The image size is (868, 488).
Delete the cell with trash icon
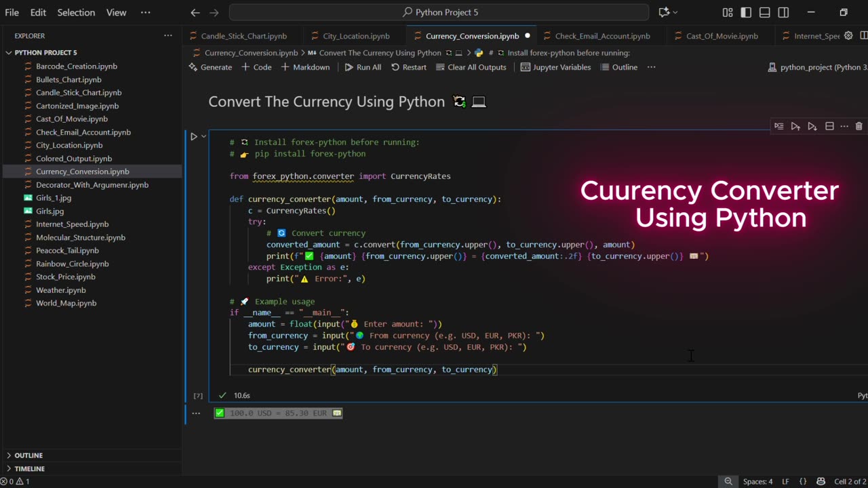[x=859, y=126]
